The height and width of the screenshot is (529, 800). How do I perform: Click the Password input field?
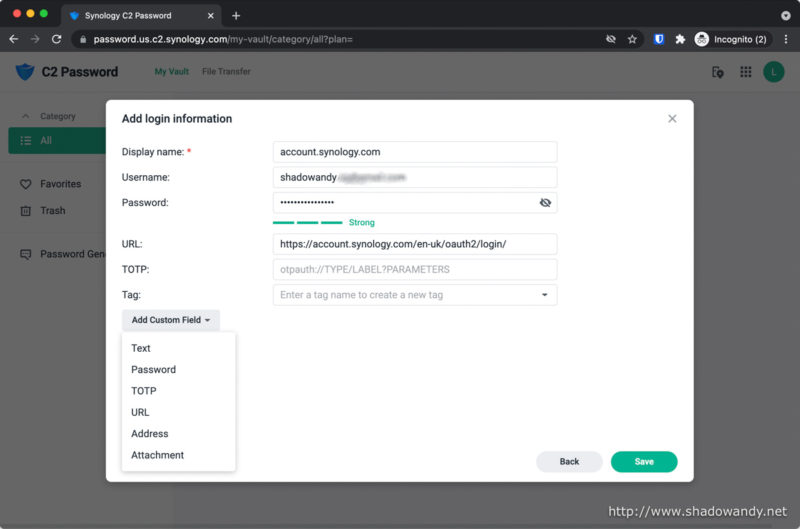pos(415,203)
